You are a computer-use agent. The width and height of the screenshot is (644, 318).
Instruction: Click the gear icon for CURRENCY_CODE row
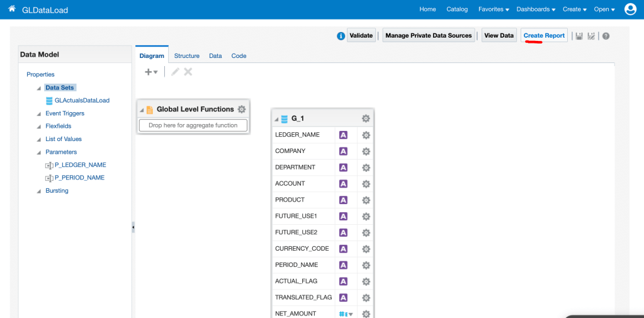click(x=366, y=249)
